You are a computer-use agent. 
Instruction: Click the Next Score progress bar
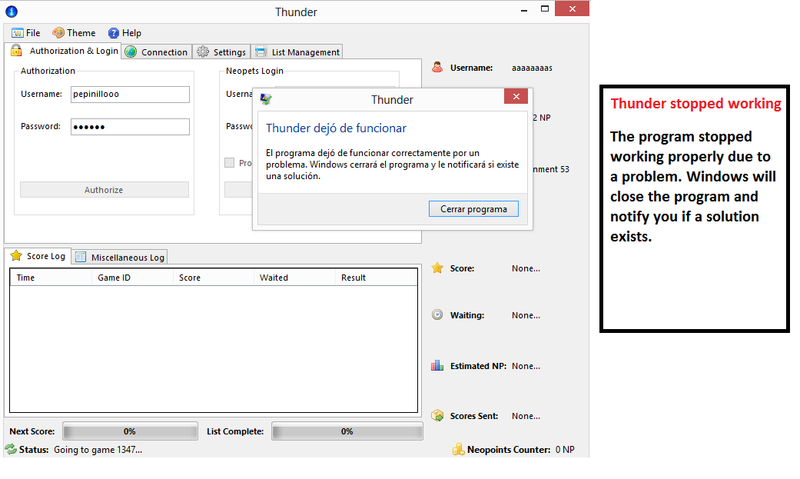(x=129, y=432)
